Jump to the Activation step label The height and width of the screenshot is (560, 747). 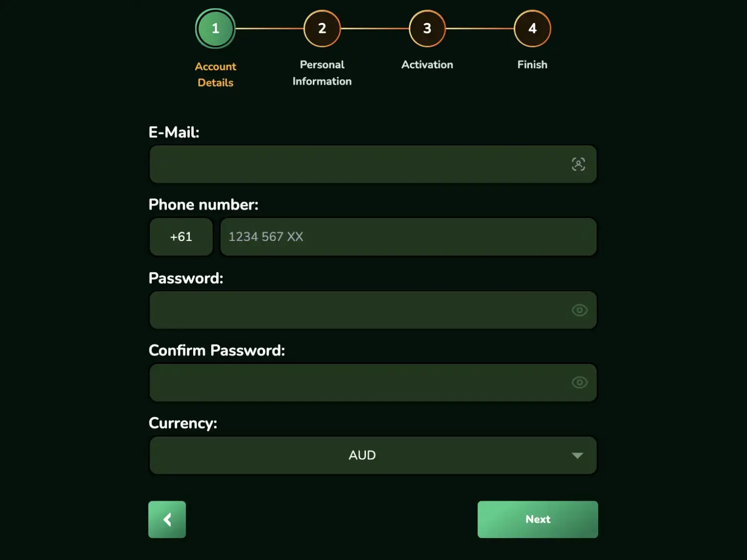pyautogui.click(x=427, y=65)
